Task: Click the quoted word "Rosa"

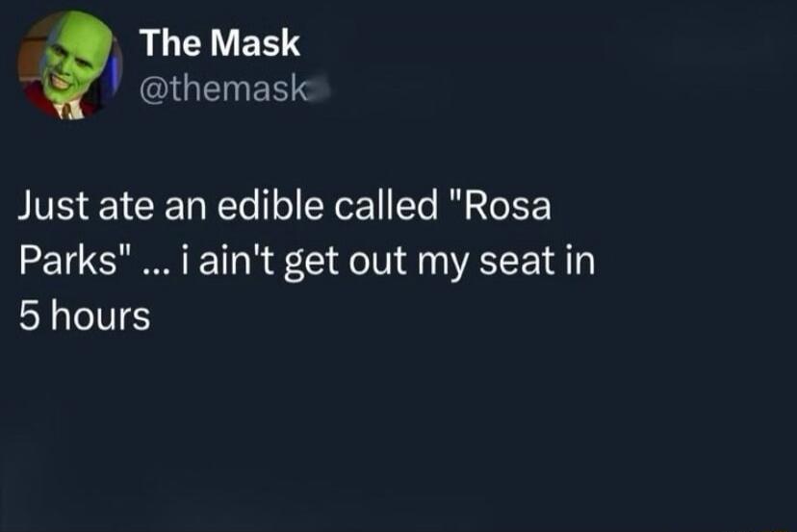Action: (x=501, y=210)
